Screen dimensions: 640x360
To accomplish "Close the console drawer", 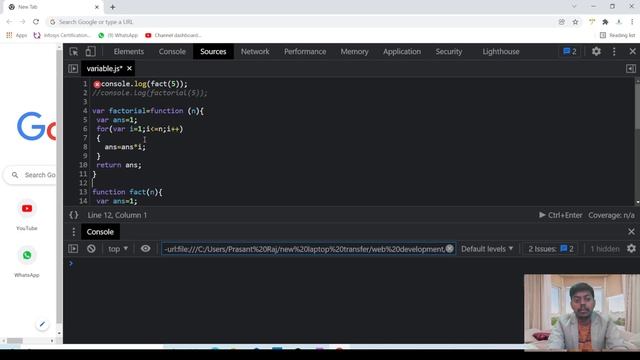I will [631, 232].
